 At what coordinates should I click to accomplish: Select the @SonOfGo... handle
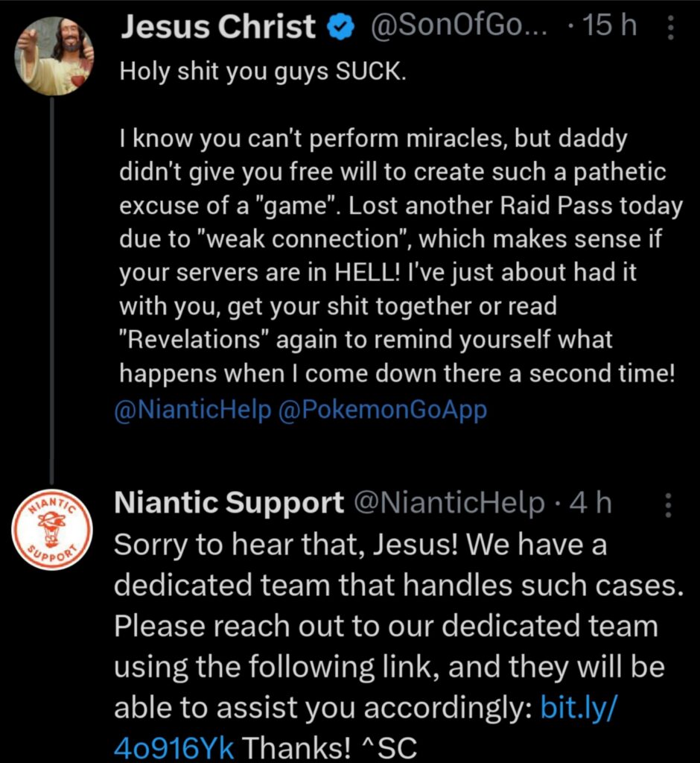pyautogui.click(x=459, y=25)
